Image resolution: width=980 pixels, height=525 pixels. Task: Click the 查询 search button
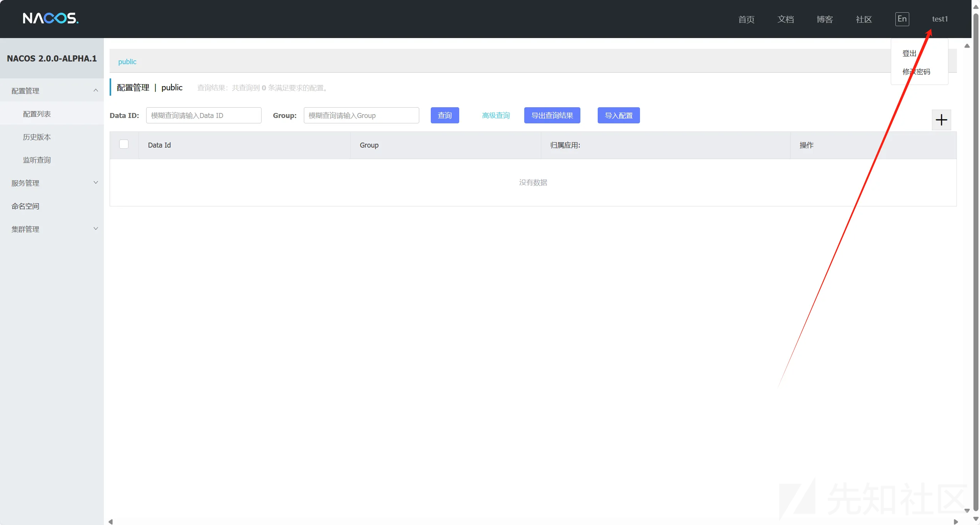click(445, 115)
